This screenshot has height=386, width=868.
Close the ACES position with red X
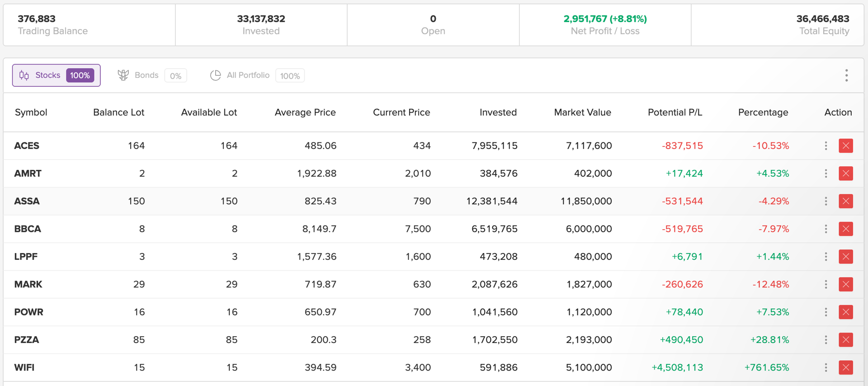pos(845,146)
